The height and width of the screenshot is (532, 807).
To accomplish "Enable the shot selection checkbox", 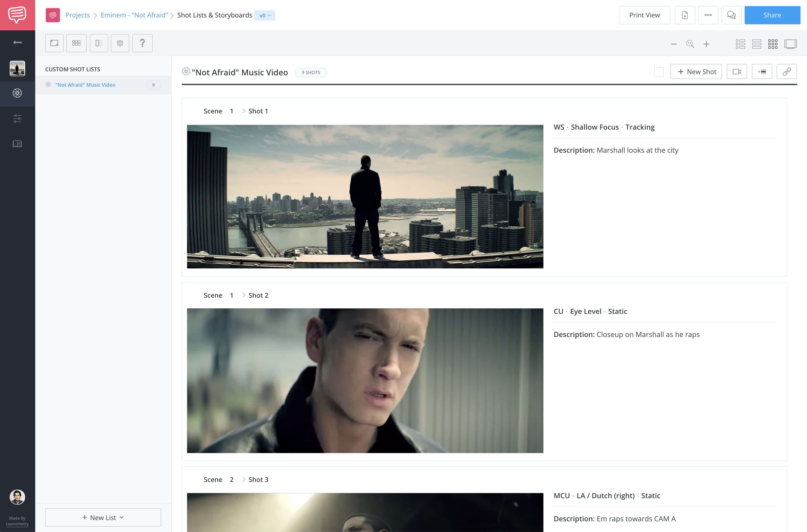I will 659,71.
